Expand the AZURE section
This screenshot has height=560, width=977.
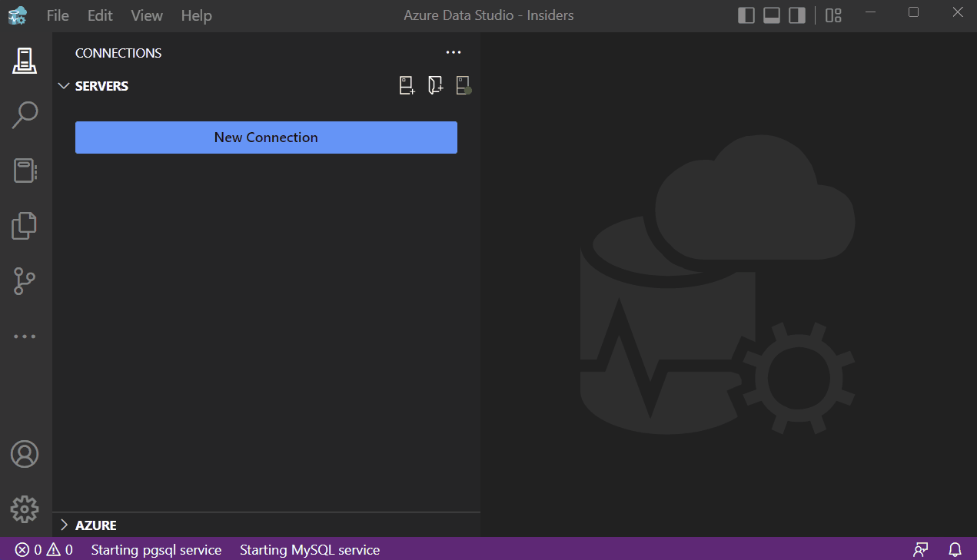(x=64, y=525)
